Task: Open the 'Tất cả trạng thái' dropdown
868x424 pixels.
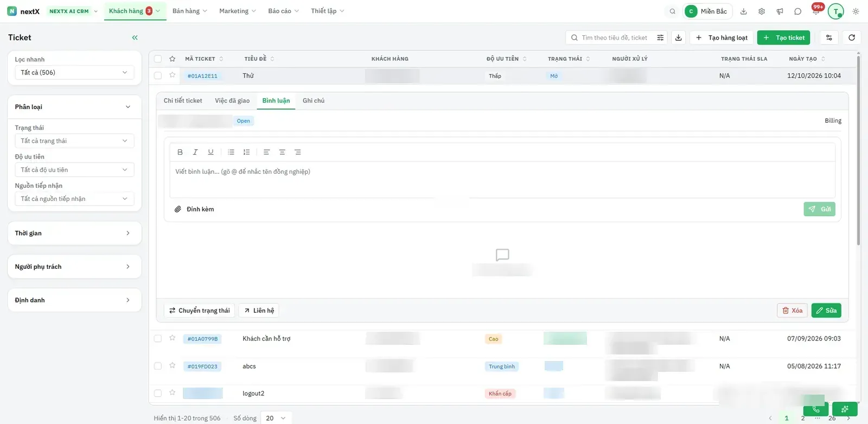Action: coord(74,141)
